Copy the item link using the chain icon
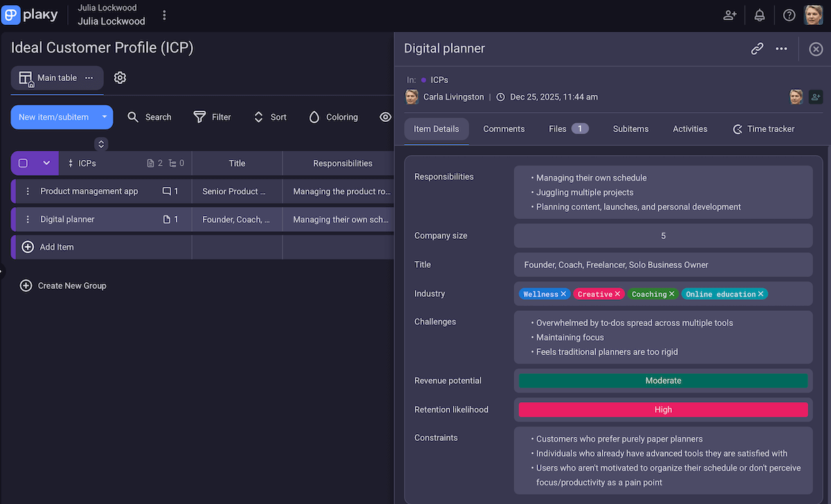 757,48
